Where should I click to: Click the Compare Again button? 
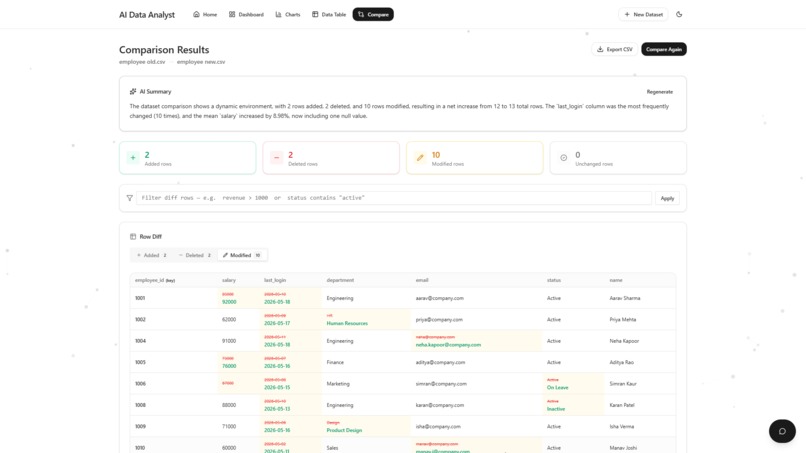pos(664,49)
